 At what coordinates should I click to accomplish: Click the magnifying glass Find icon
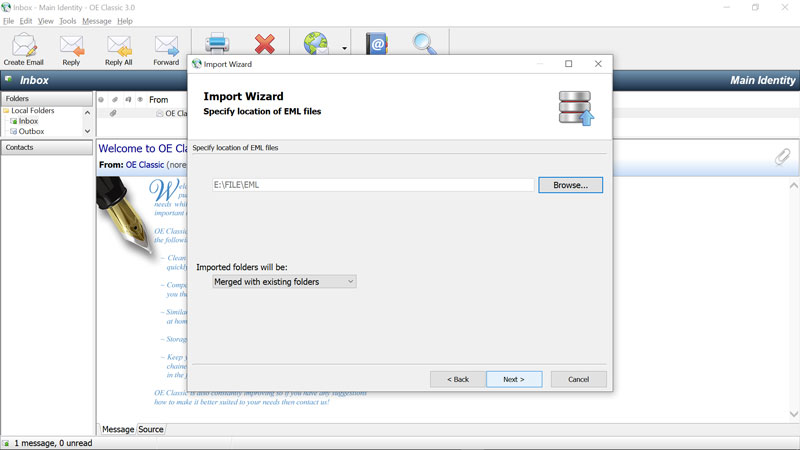point(424,43)
